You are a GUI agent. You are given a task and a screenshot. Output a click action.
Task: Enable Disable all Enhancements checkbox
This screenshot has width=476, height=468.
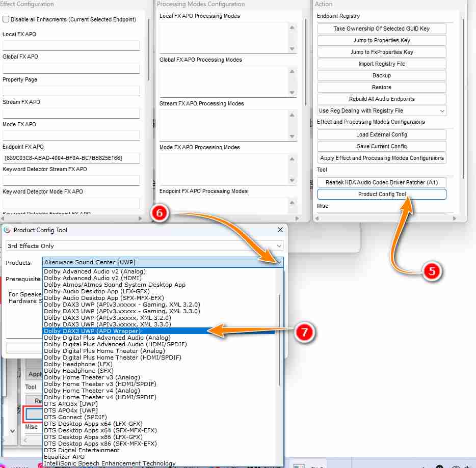coord(6,19)
